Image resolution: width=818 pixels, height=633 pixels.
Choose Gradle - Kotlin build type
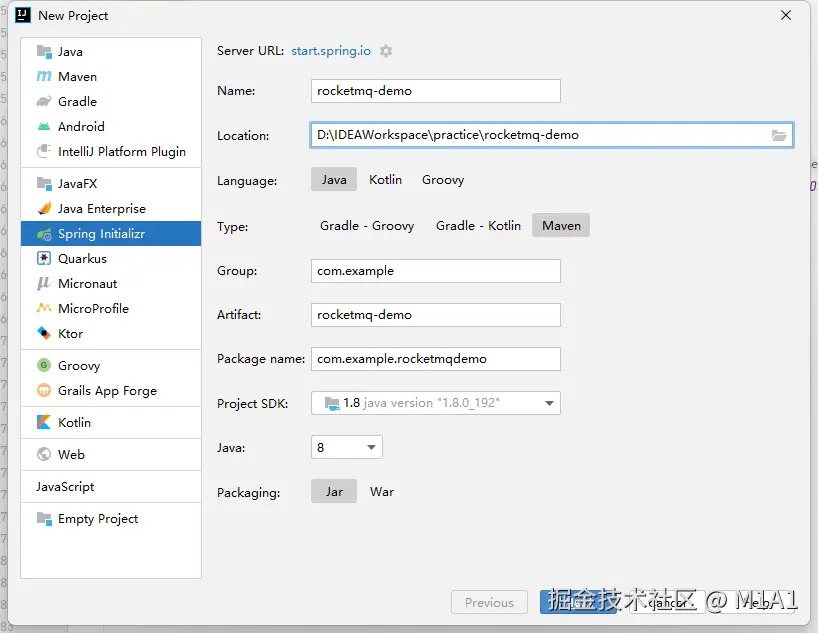(478, 225)
